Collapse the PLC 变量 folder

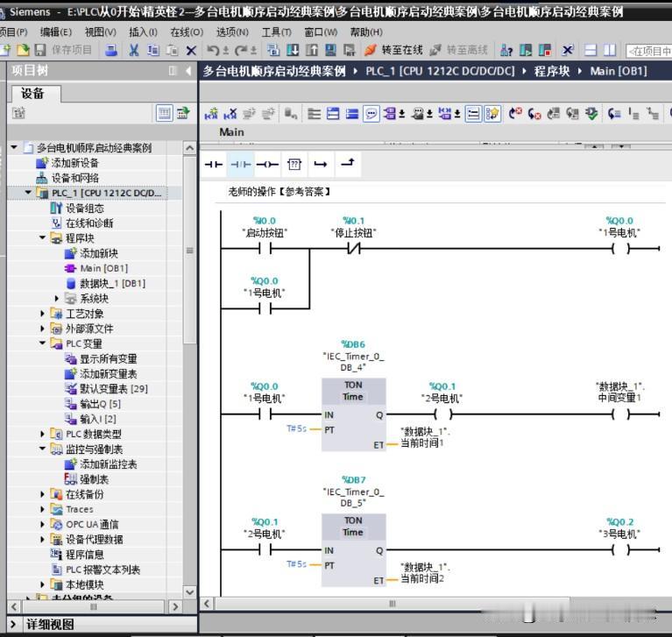click(42, 343)
